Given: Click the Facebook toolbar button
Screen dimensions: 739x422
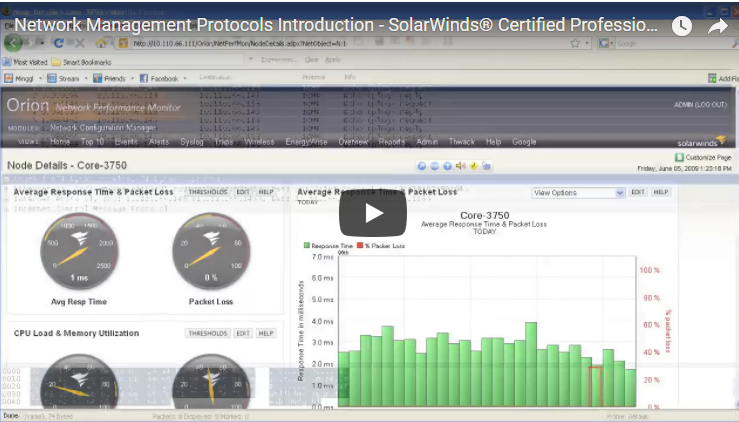Looking at the screenshot, I should point(159,78).
